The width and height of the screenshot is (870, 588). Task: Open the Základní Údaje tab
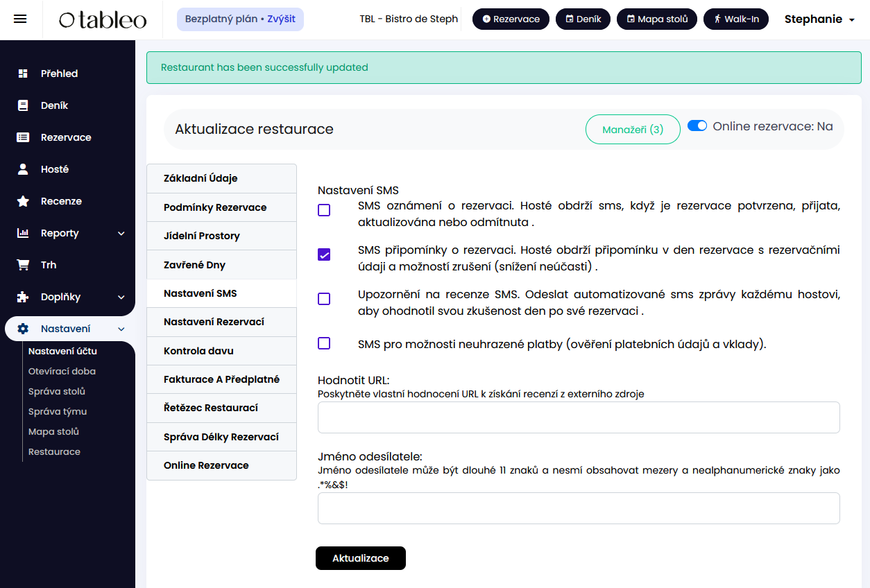221,178
